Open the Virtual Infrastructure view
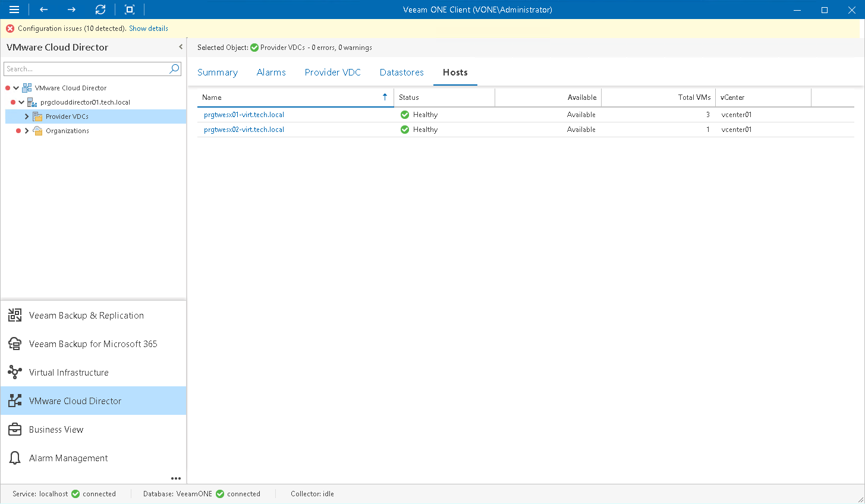Screen dimensions: 865x504 [93, 373]
